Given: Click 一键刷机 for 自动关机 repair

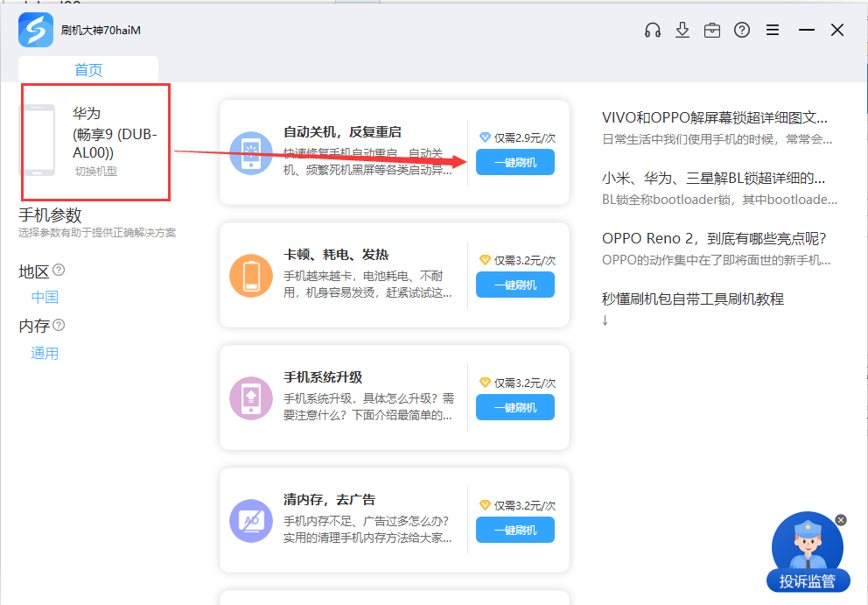Looking at the screenshot, I should pyautogui.click(x=514, y=162).
